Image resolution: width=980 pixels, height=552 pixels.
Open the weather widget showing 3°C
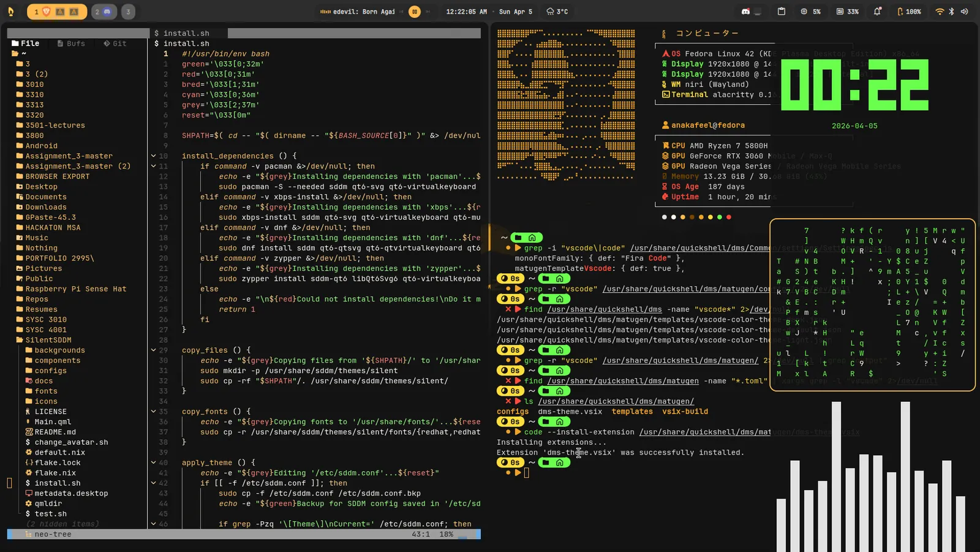click(x=557, y=12)
